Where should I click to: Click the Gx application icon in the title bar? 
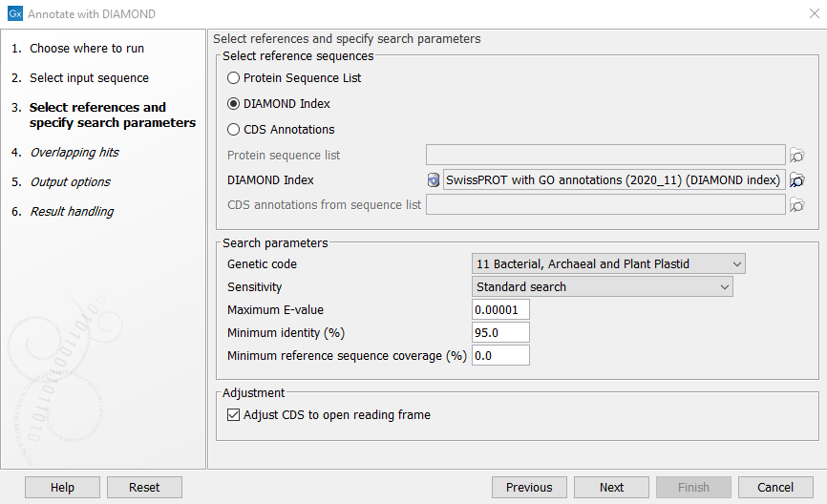pyautogui.click(x=15, y=13)
